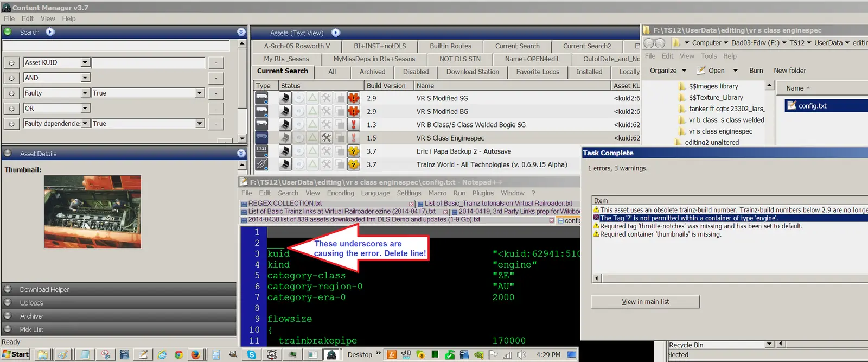Screen dimensions: 868x362
Task: Toggle the round button beside the Faulty filter
Action: coord(11,93)
